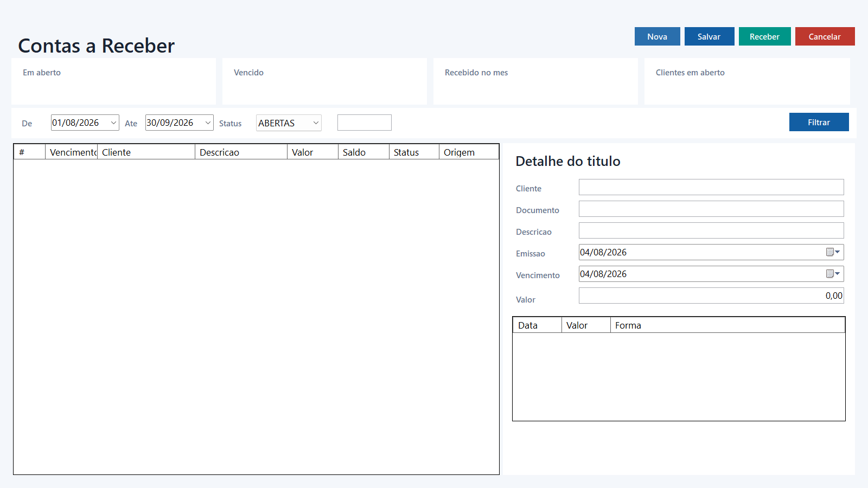Click the De date value 01/08/2026
The height and width of the screenshot is (488, 868).
coord(75,123)
